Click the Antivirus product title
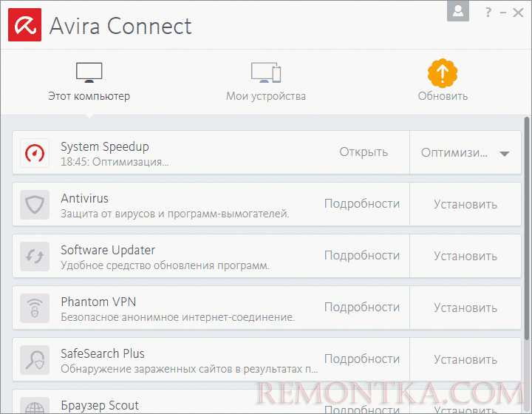 tap(84, 198)
